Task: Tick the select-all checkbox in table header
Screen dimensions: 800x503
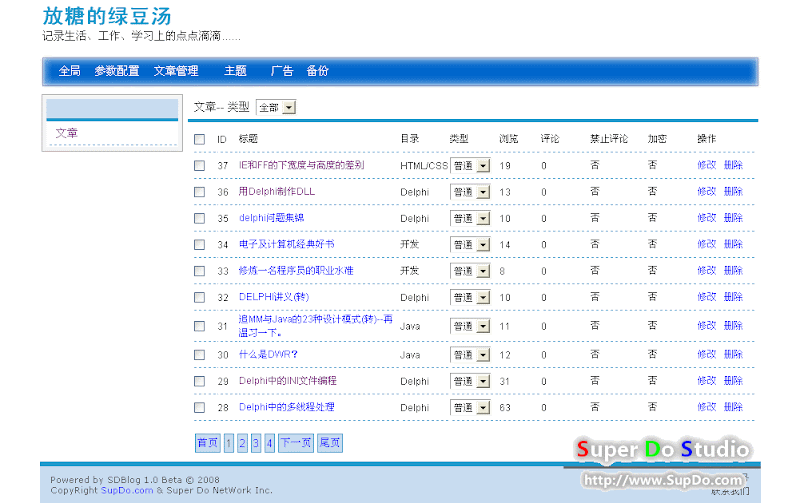Action: tap(199, 139)
